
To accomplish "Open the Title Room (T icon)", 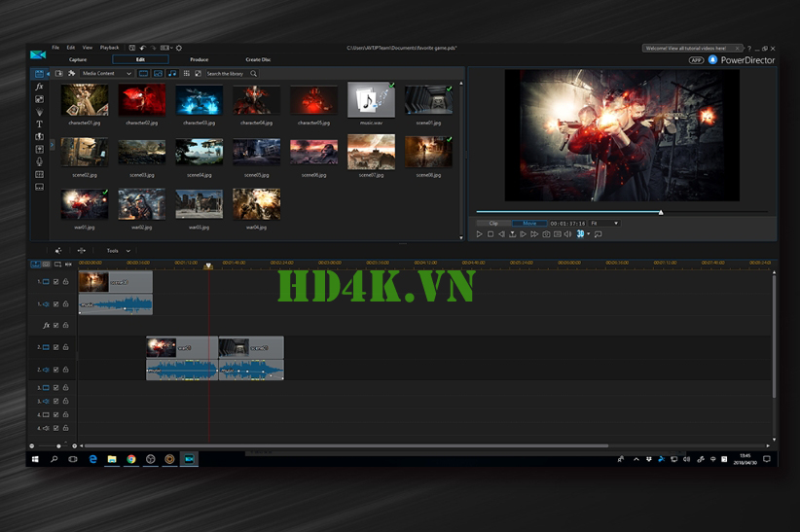I will 39,124.
